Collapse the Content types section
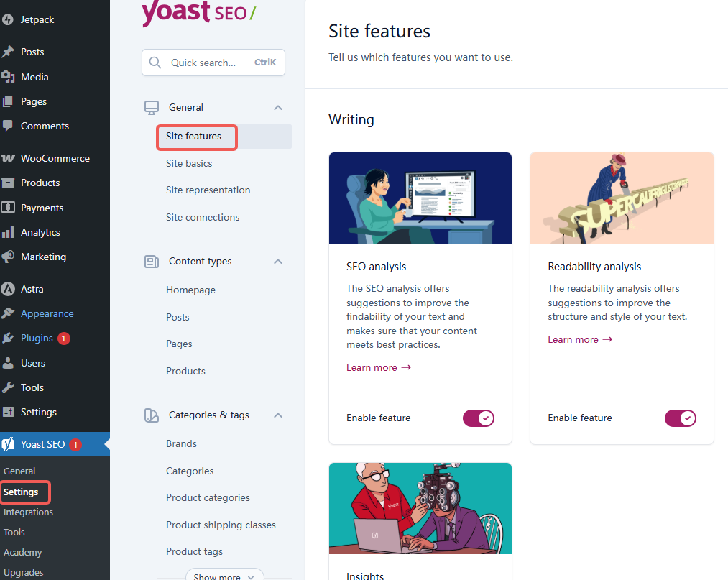This screenshot has height=580, width=728. coord(277,261)
